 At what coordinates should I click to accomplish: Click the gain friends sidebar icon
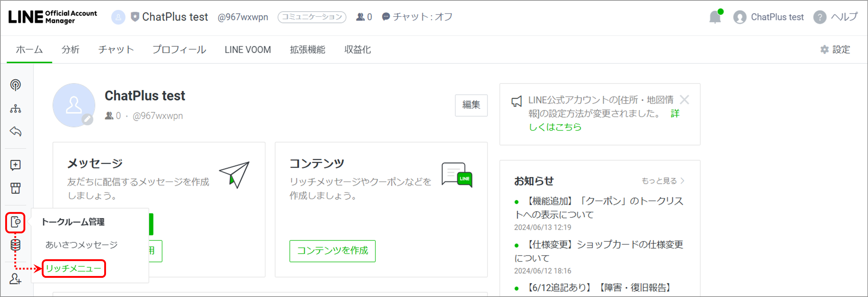pyautogui.click(x=16, y=279)
